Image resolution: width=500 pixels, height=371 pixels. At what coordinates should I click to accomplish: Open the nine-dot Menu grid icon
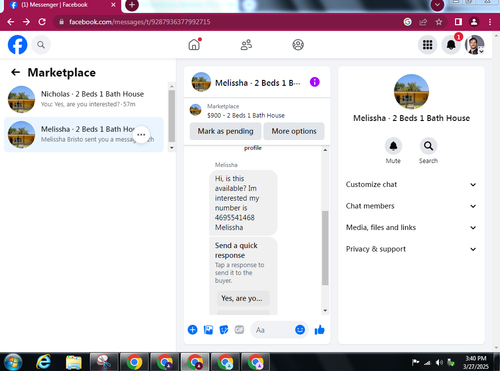(x=427, y=45)
